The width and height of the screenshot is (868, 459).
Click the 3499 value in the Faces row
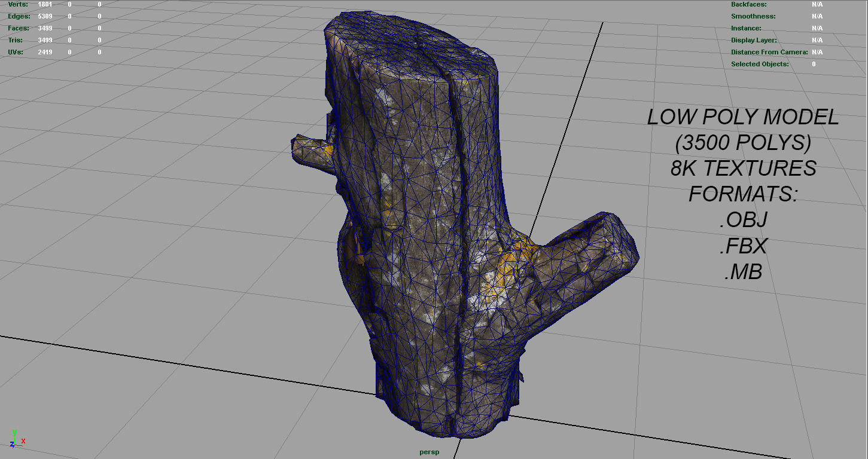(45, 28)
